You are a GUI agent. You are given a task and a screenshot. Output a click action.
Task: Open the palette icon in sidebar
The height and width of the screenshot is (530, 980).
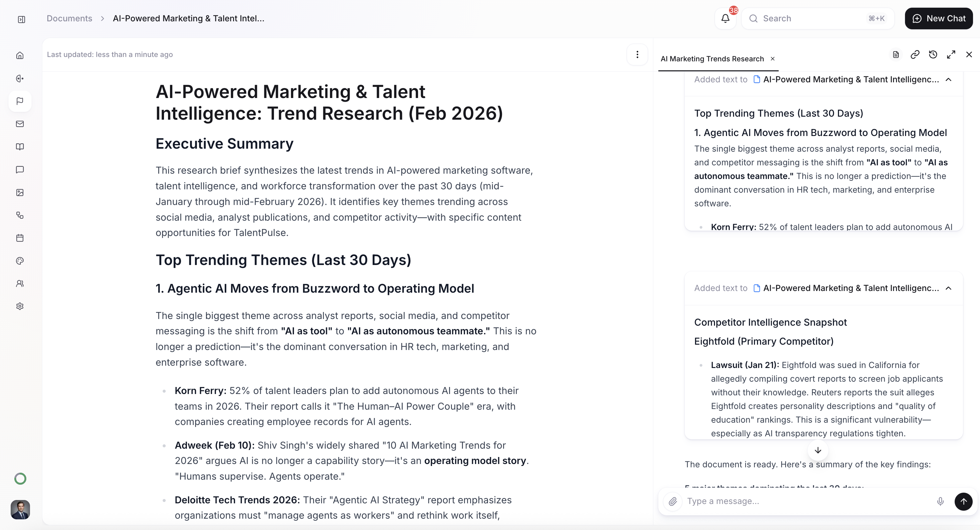[x=20, y=261]
